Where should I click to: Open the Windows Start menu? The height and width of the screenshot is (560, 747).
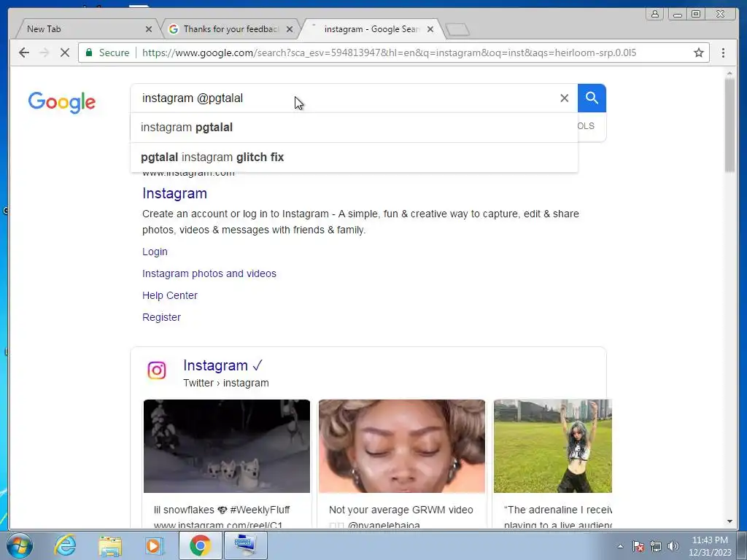point(19,545)
